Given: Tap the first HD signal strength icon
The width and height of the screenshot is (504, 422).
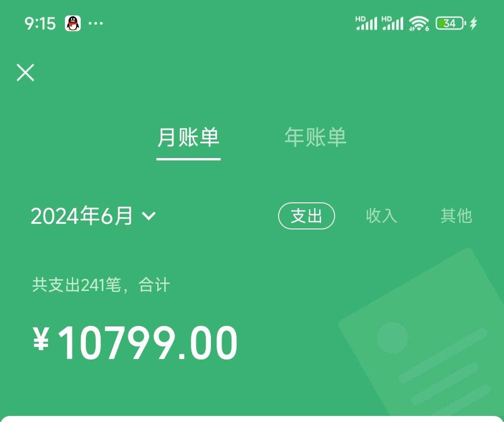Looking at the screenshot, I should point(366,23).
